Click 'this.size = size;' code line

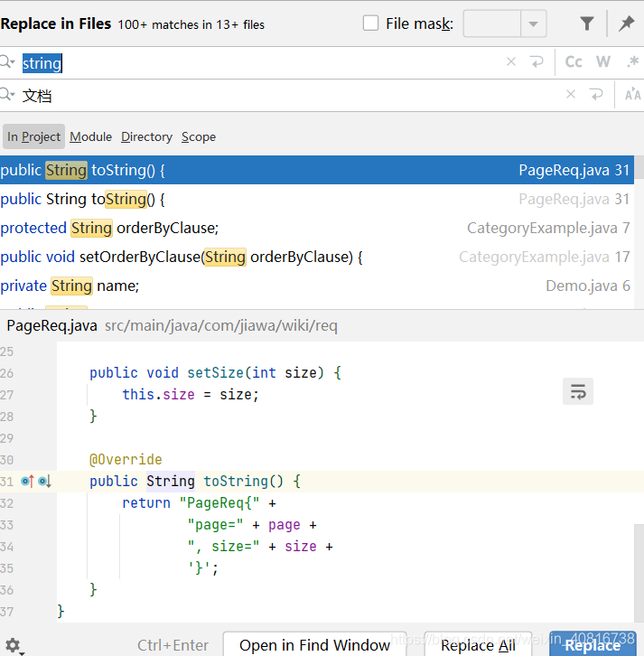click(191, 395)
